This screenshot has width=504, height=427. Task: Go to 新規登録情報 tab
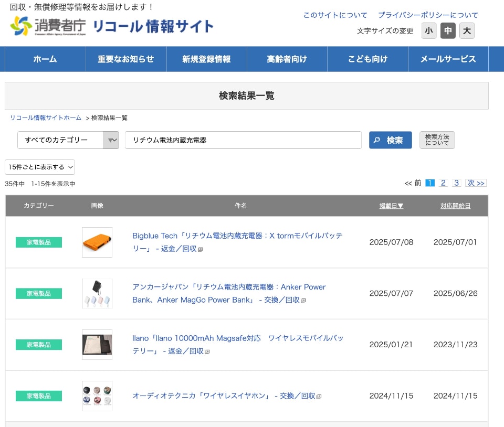[x=206, y=59]
